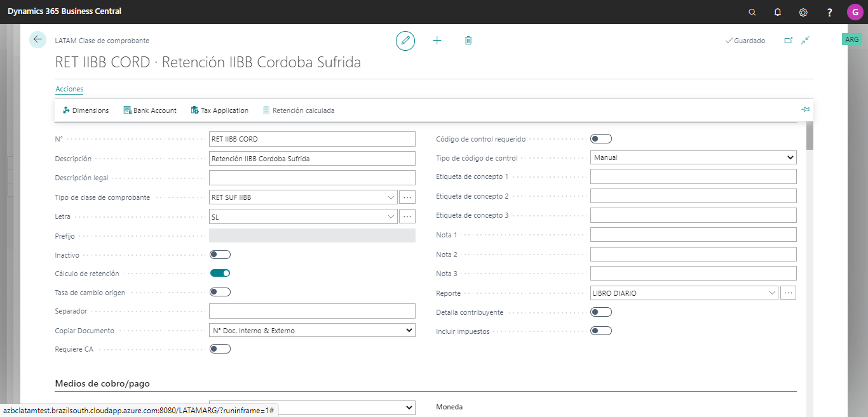
Task: Open Acciones menu tab
Action: point(69,89)
